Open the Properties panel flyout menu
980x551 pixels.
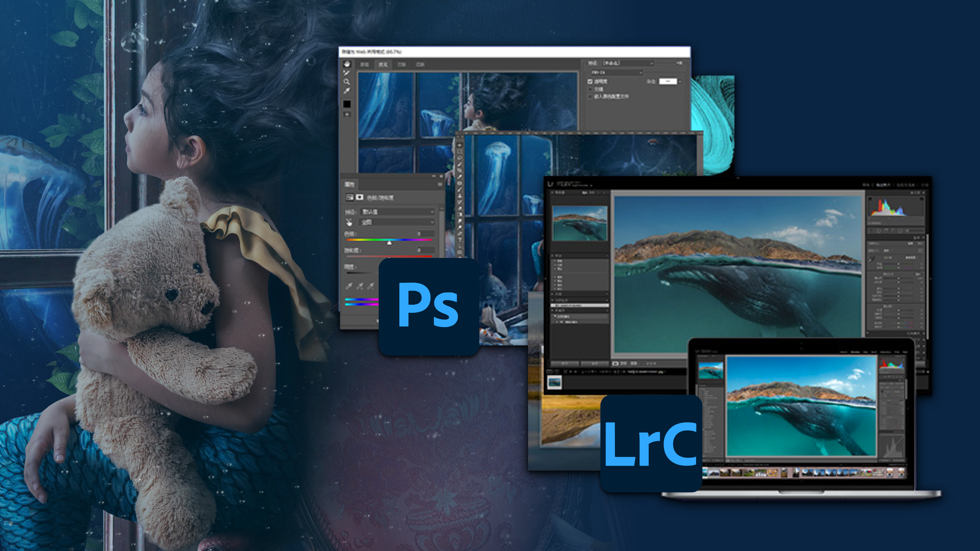440,184
